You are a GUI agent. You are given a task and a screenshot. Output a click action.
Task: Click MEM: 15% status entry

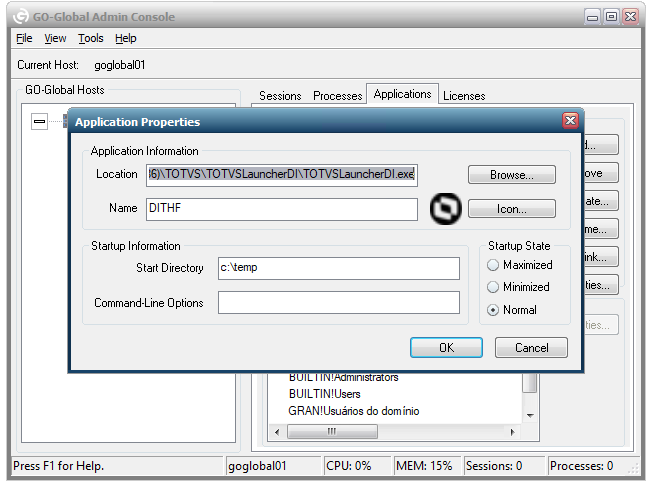(424, 466)
